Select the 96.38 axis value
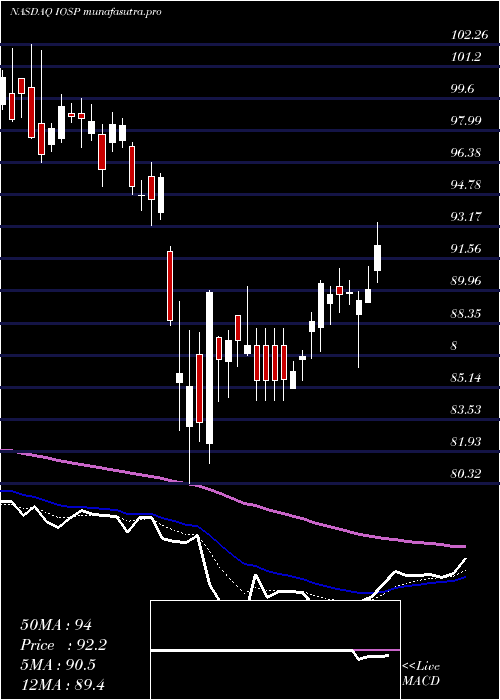The image size is (500, 700). (x=467, y=153)
